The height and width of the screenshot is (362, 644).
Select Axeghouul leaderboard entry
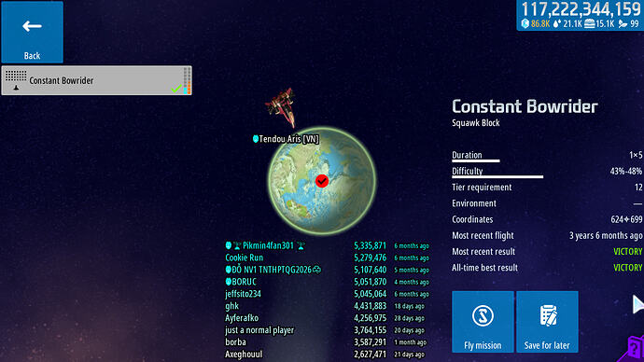tap(327, 355)
